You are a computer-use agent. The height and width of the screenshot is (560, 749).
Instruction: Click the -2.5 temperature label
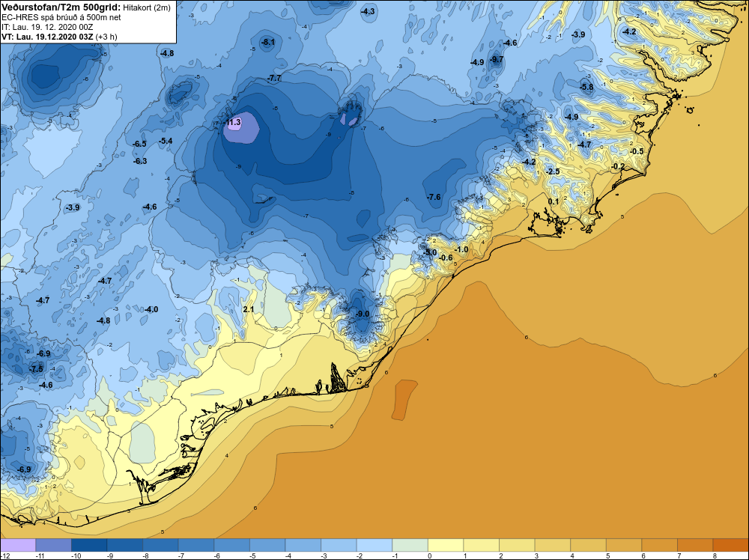click(x=553, y=171)
